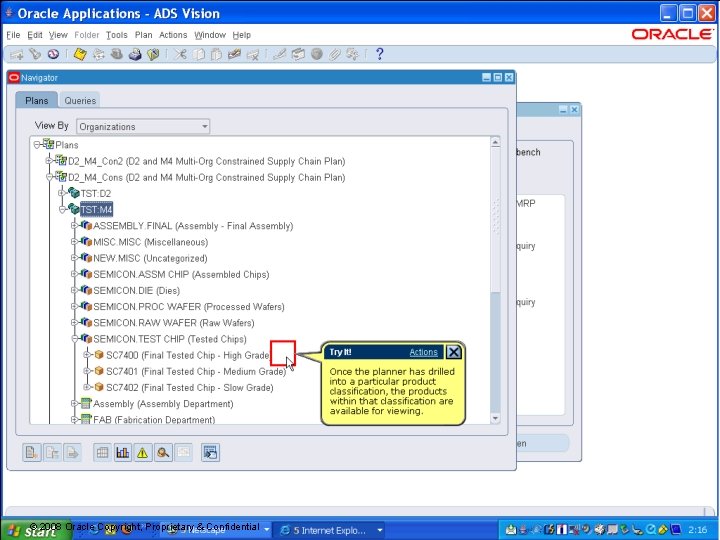The height and width of the screenshot is (540, 720).
Task: Click the Delete Record toolbar icon
Action: (253, 55)
